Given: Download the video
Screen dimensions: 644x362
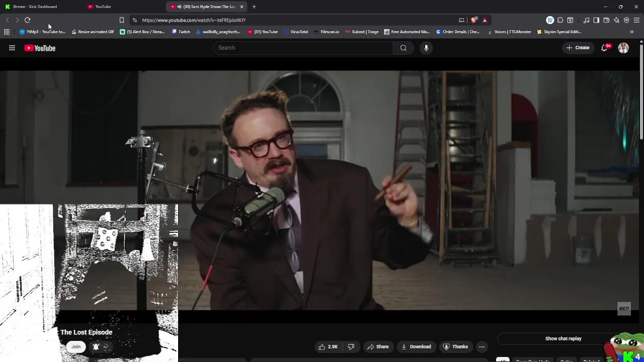Looking at the screenshot, I should coord(416,346).
